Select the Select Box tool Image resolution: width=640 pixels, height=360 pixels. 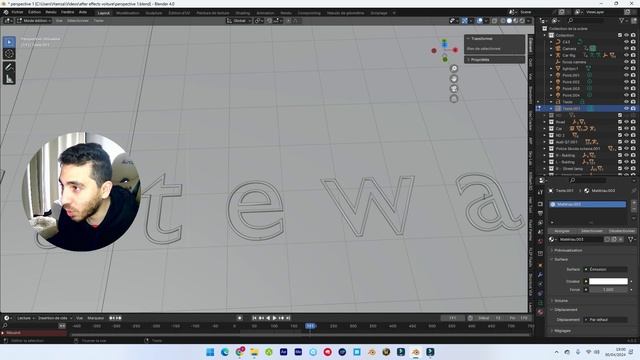click(9, 42)
